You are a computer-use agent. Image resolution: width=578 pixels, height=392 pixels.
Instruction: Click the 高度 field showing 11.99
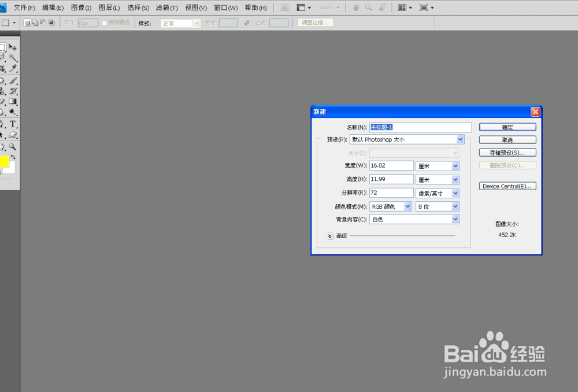click(391, 179)
